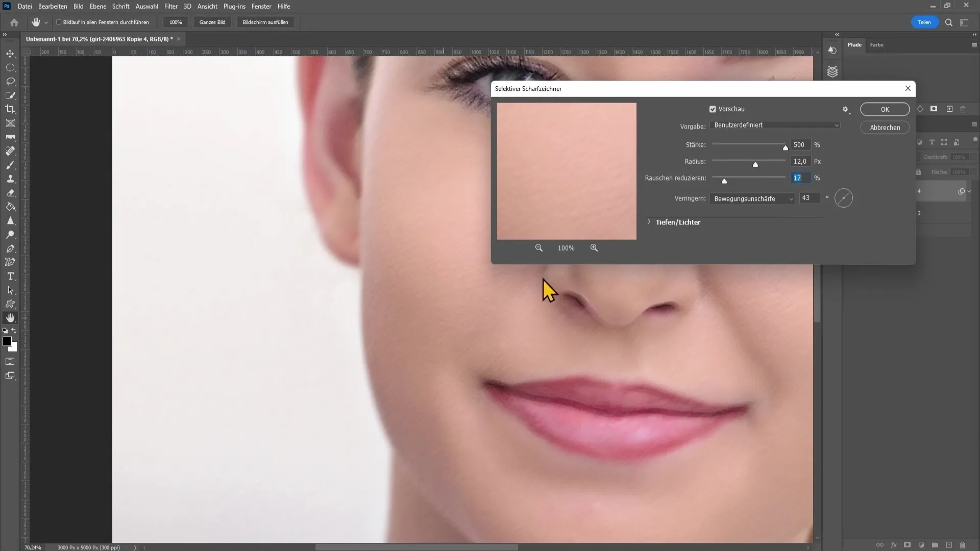Enable Bildlauf in allen Fenstern durchführen

[59, 22]
